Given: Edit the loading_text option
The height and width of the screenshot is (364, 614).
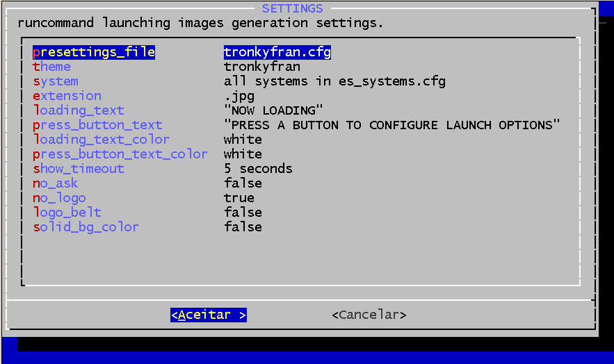Looking at the screenshot, I should (x=79, y=110).
